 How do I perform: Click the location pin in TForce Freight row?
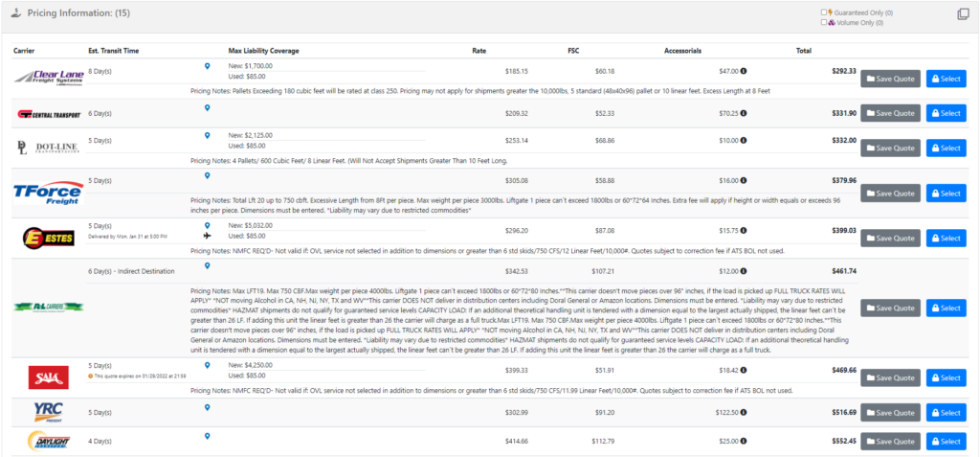208,175
